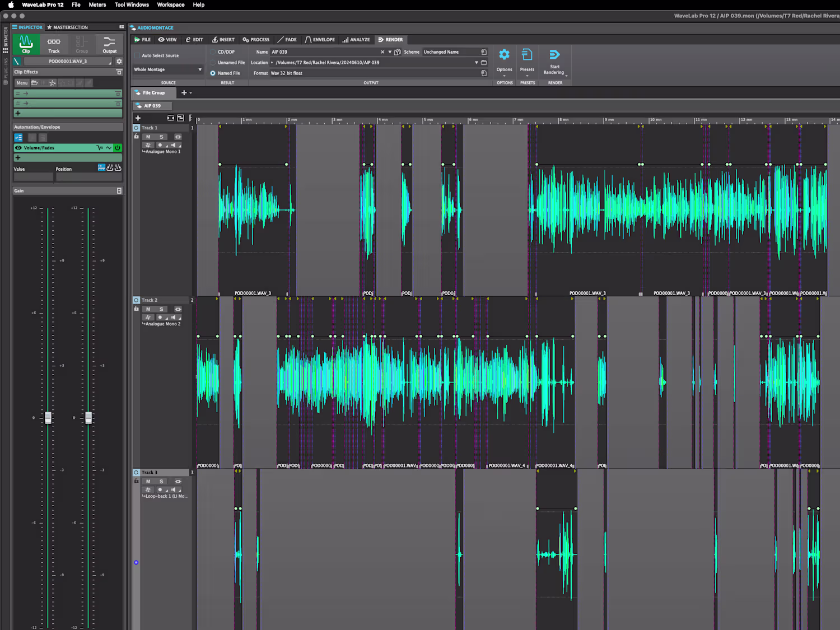Select the Output inspector icon
Image resolution: width=840 pixels, height=630 pixels.
110,44
